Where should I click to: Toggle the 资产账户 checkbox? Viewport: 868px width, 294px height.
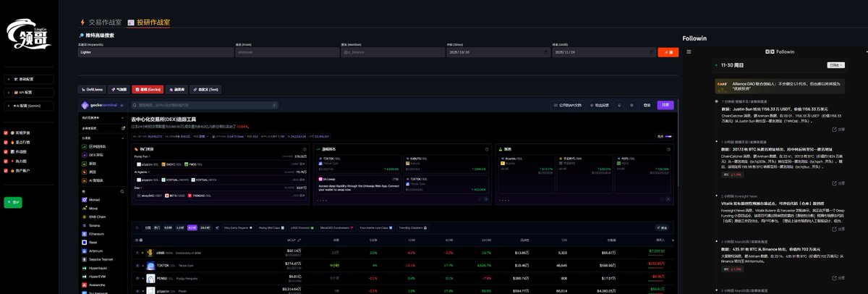[7, 171]
